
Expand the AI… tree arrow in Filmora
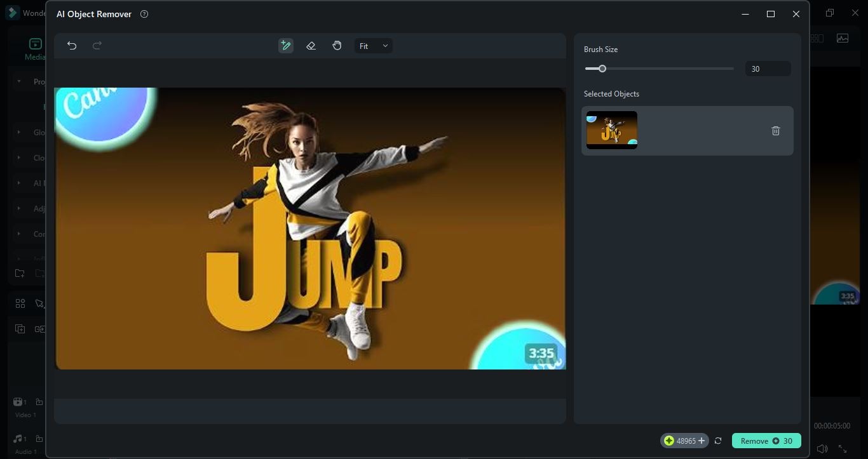coord(19,183)
